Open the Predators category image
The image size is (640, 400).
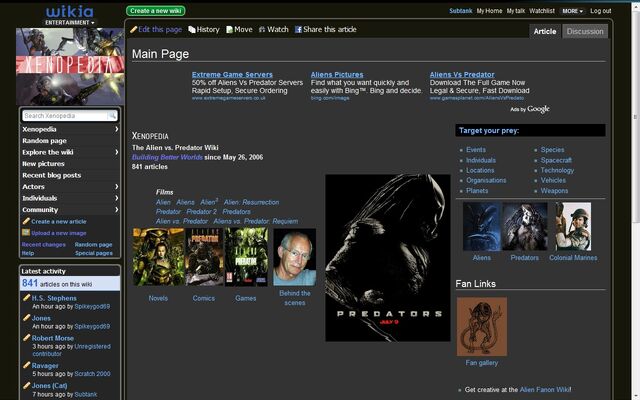click(x=525, y=227)
